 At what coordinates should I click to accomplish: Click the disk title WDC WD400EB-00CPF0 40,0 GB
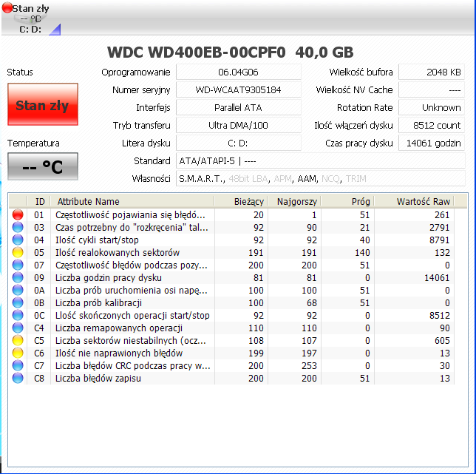(231, 53)
